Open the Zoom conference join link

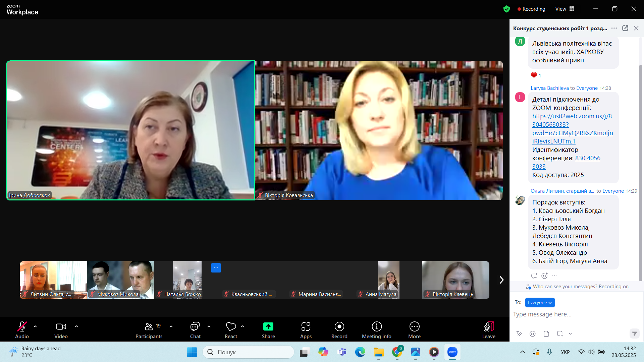tap(572, 129)
